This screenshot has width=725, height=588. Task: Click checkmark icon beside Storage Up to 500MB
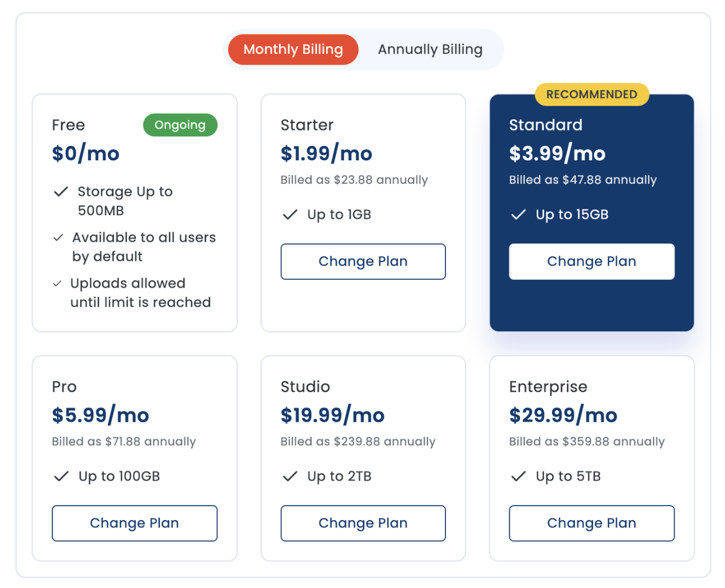coord(61,192)
